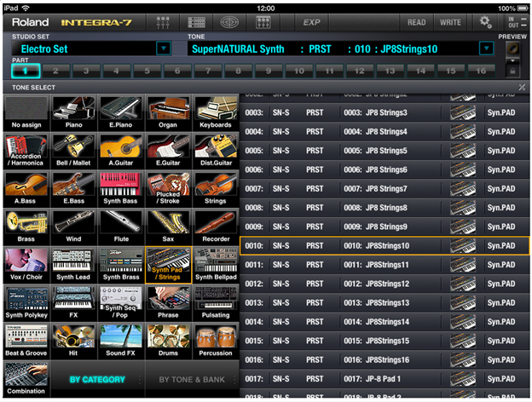Select the Brass category
This screenshot has height=402, width=532.
point(26,227)
